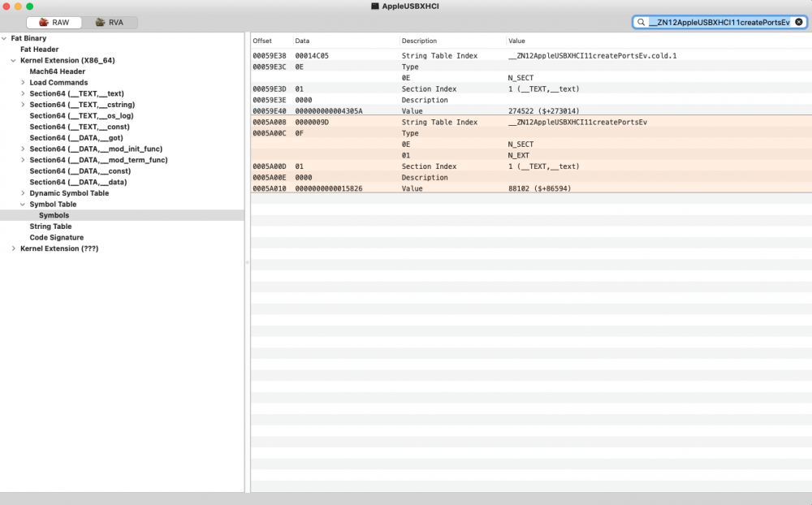Select symbol __ZN12AppleUSBXHCI11createPortsEv.cold.1 value

[593, 56]
